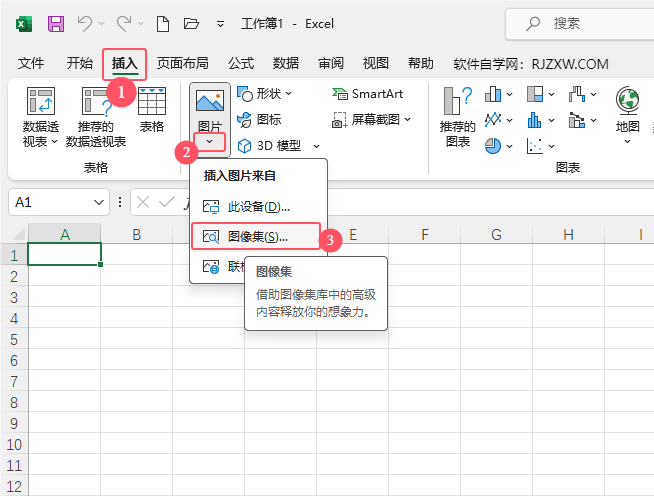The height and width of the screenshot is (496, 654).
Task: Open the 文件 tab
Action: pyautogui.click(x=31, y=63)
